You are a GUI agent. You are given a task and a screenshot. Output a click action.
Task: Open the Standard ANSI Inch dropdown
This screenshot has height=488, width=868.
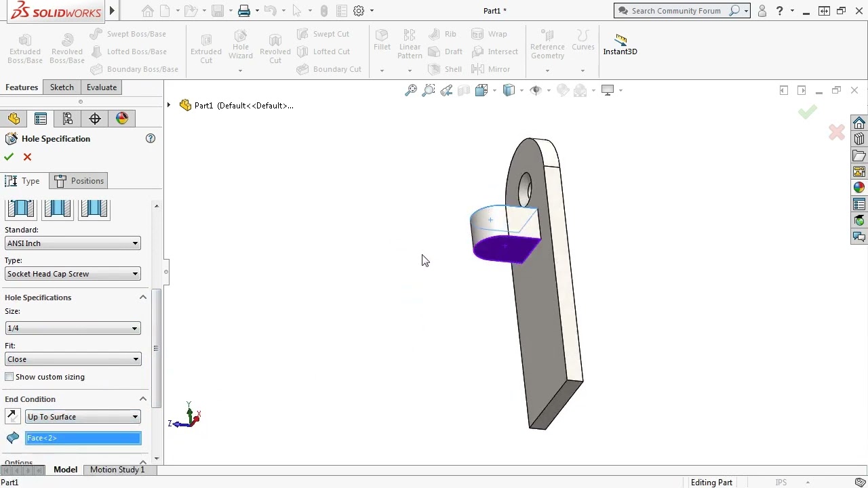click(73, 243)
